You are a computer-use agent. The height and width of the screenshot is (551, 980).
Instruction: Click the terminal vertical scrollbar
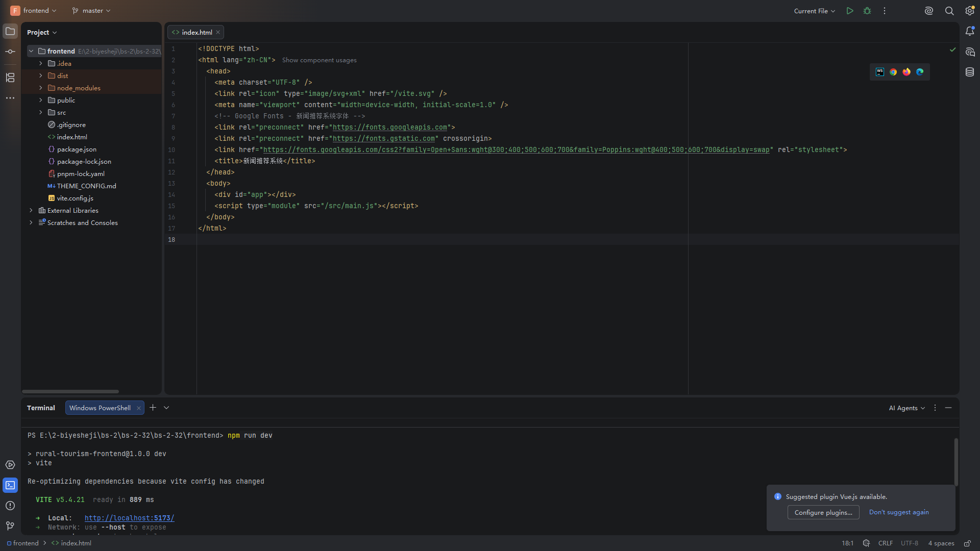point(956,462)
